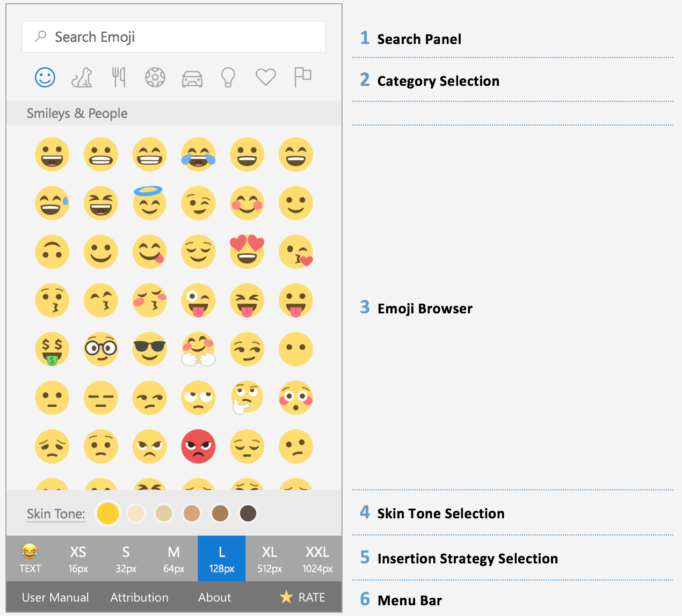The width and height of the screenshot is (682, 616).
Task: Insert the grinning face with sweat emoji
Action: click(52, 203)
